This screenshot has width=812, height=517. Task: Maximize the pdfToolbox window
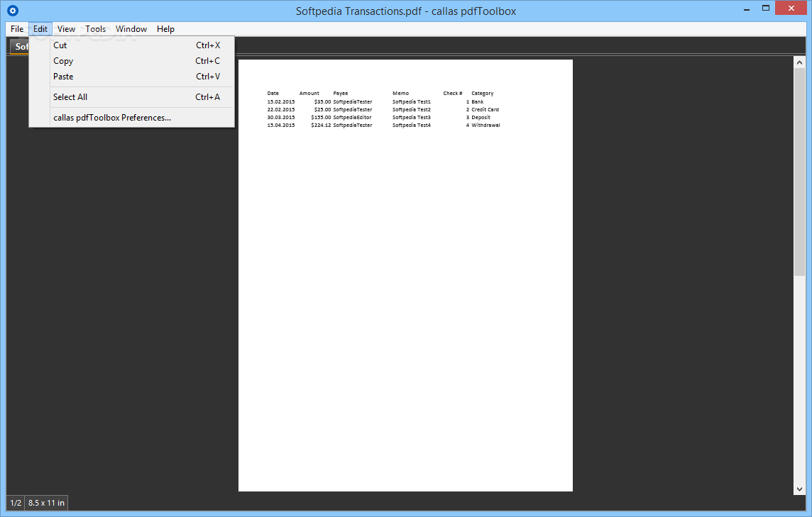pyautogui.click(x=766, y=9)
